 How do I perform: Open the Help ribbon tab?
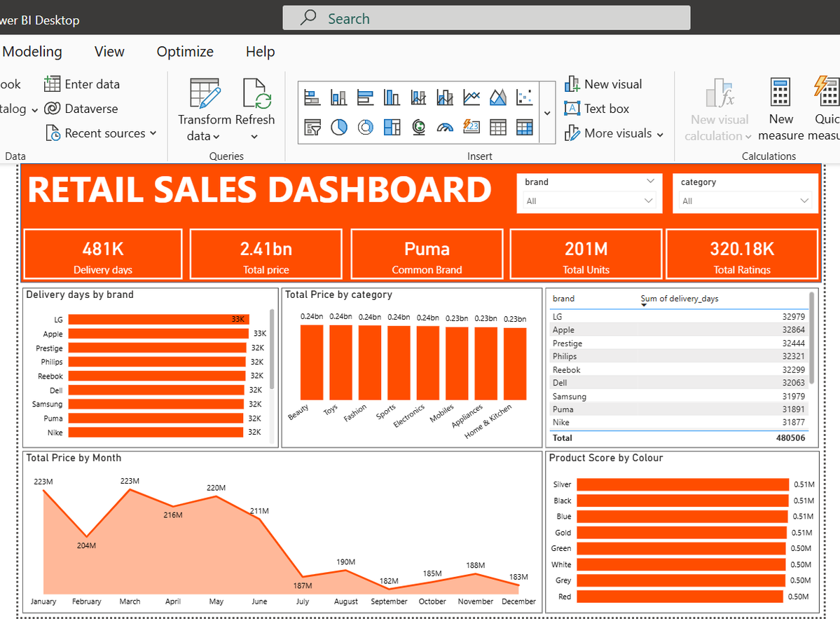261,51
